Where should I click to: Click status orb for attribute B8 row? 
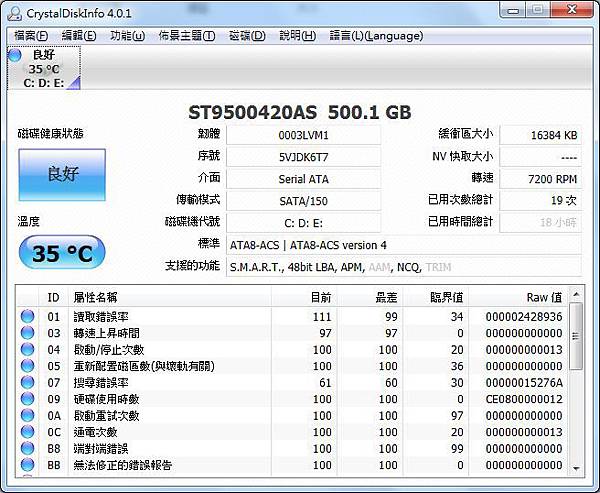click(27, 448)
